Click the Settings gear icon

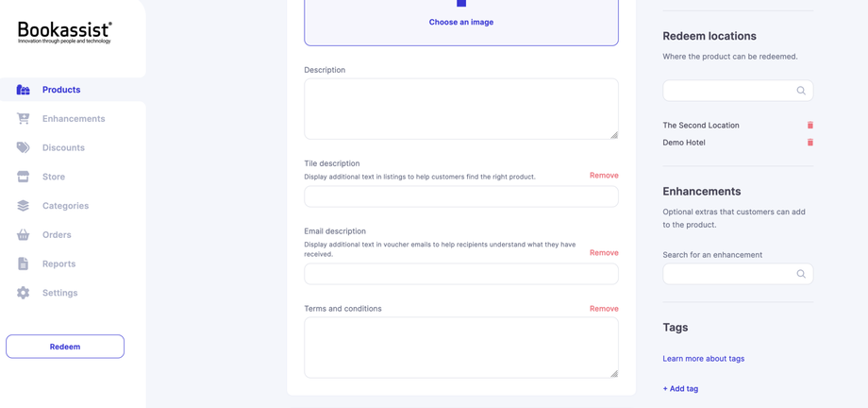pyautogui.click(x=23, y=293)
